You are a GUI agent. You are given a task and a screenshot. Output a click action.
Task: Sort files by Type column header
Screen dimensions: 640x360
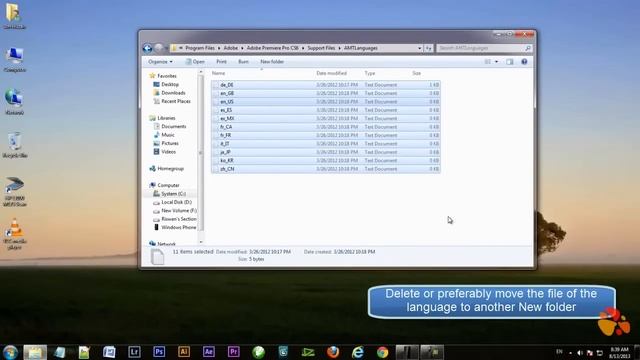pos(370,73)
